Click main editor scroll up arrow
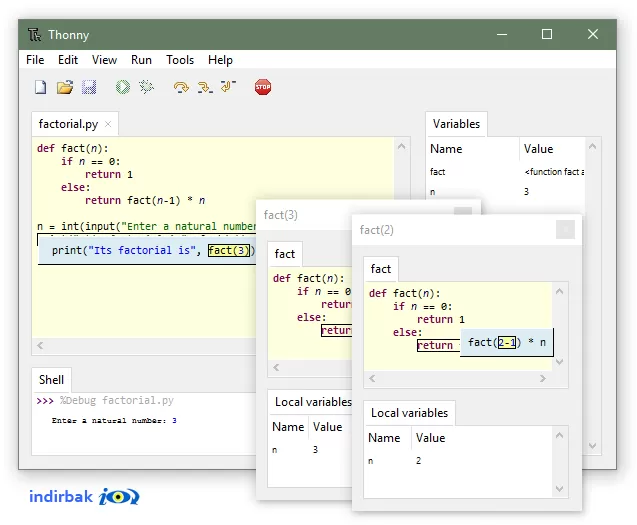The width and height of the screenshot is (637, 525). (x=401, y=146)
